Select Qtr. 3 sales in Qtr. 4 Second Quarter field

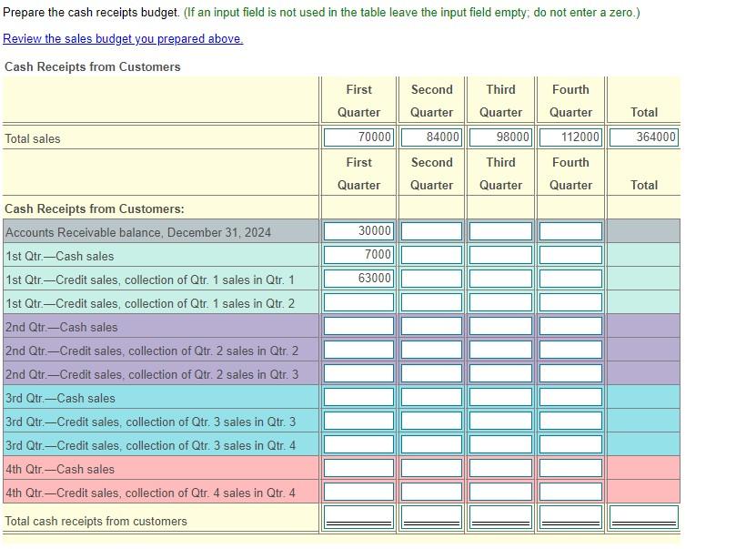point(431,444)
